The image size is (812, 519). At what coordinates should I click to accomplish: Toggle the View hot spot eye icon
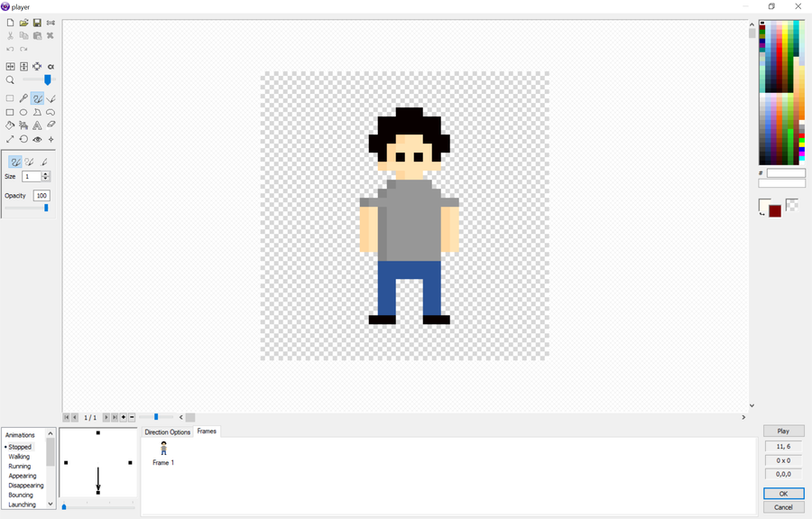tap(37, 139)
